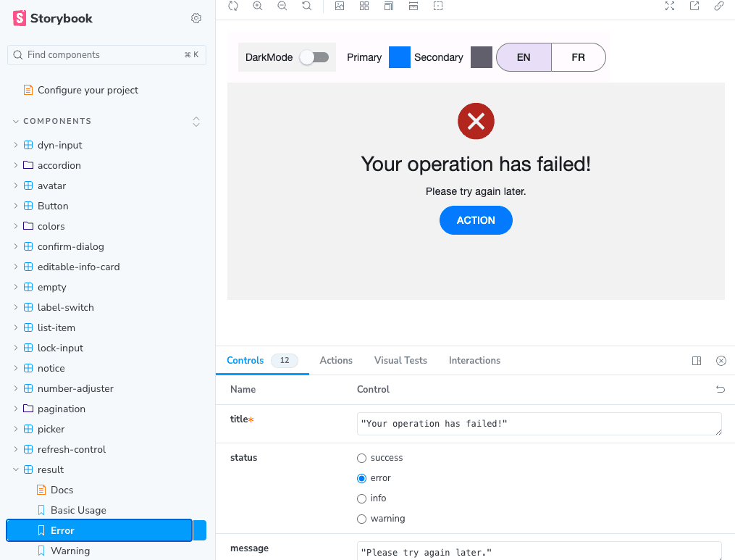Collapse the COMPONENTS section
This screenshot has height=560, width=735.
tap(57, 121)
